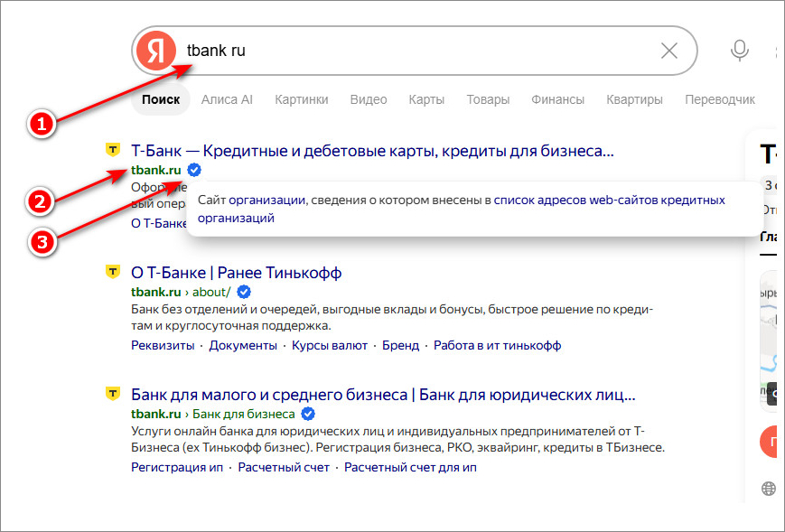Screen dimensions: 785x532
Task: Click the globe icon at bottom right
Action: (769, 489)
